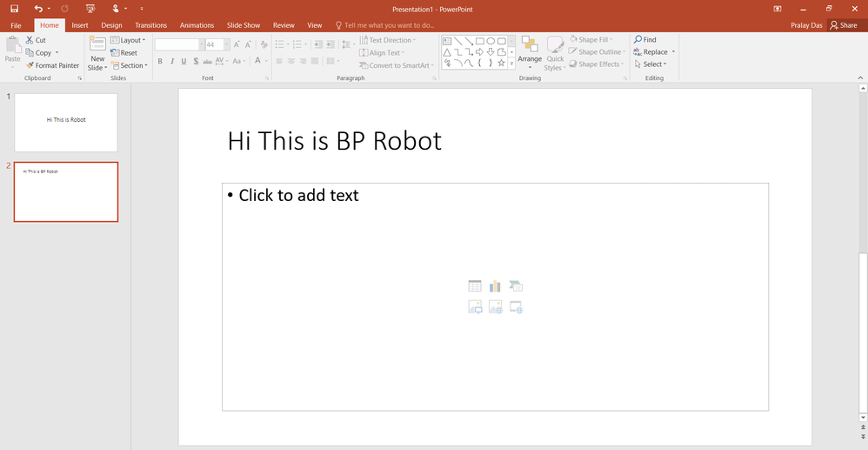Undo the last action
The width and height of the screenshot is (868, 450).
point(37,8)
